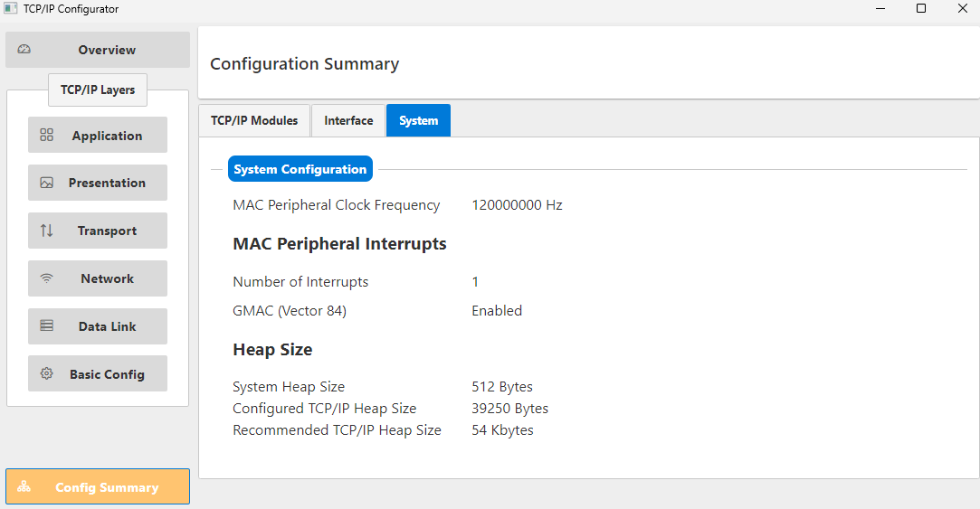Screen dimensions: 980x509
Task: Click the Config Summary hierarchy icon
Action: click(24, 487)
